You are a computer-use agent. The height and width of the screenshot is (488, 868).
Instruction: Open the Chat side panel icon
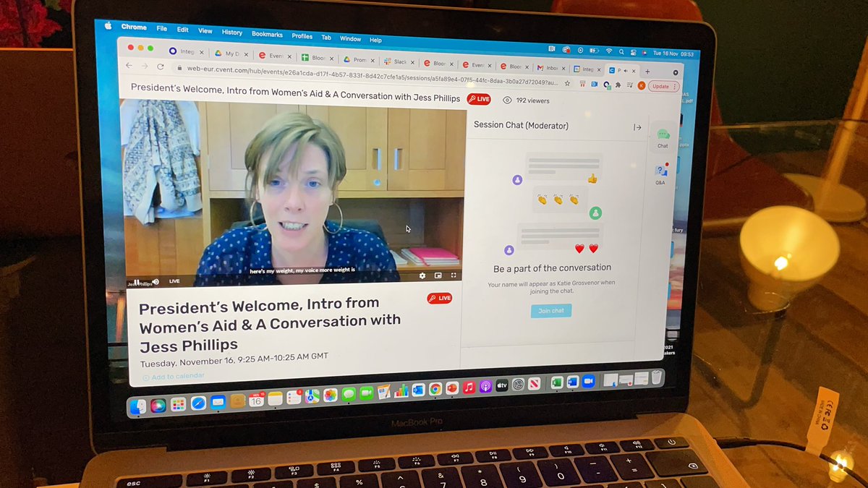pos(663,136)
